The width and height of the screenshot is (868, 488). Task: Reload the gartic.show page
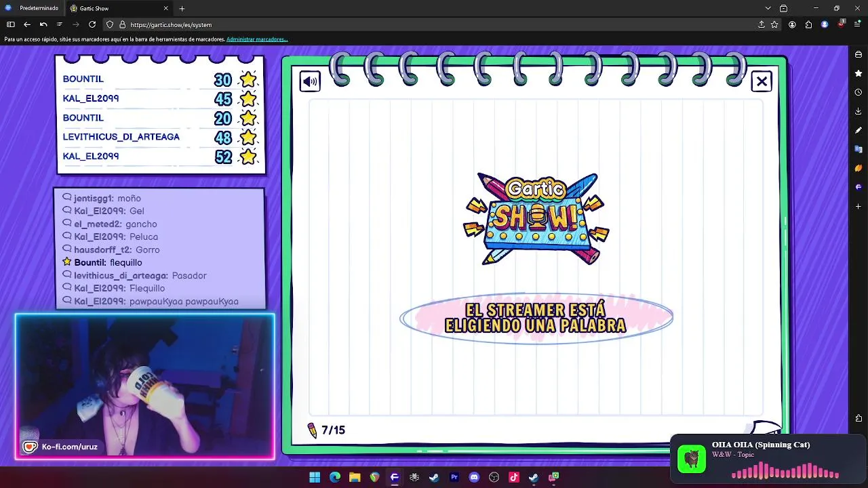(92, 24)
